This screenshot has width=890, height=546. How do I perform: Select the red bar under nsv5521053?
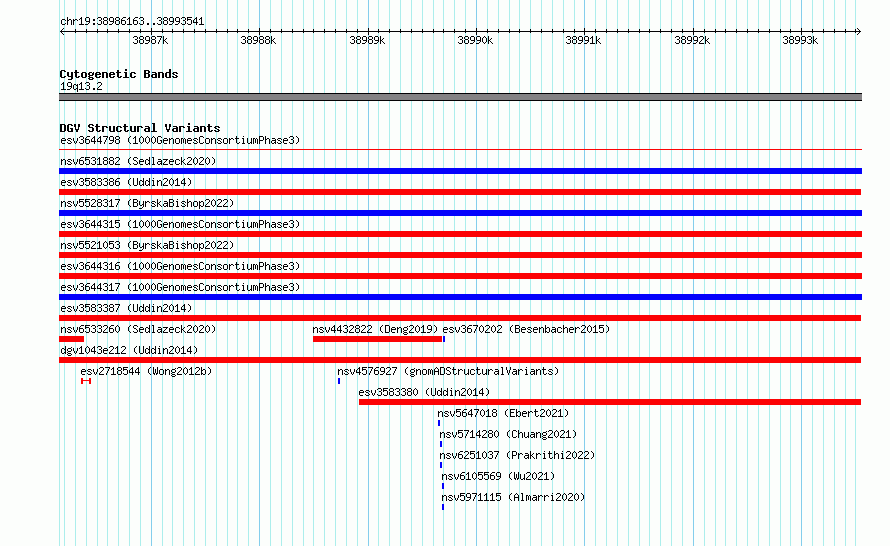[460, 255]
